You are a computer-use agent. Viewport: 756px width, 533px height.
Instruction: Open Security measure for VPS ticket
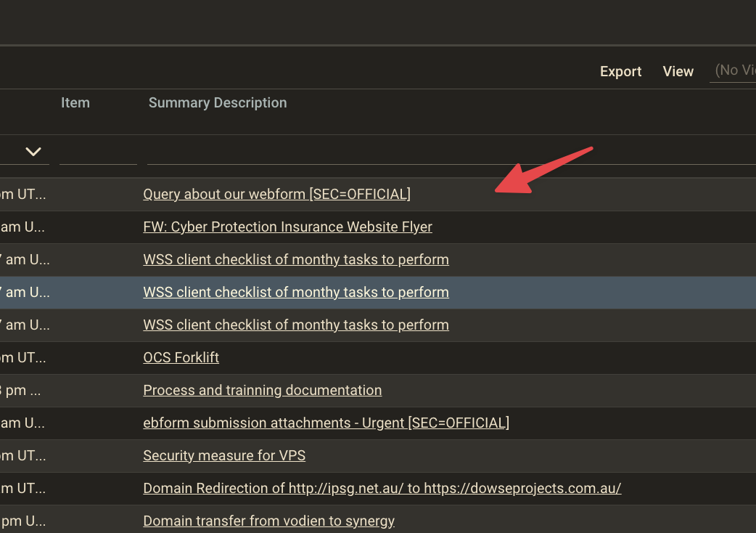(224, 455)
